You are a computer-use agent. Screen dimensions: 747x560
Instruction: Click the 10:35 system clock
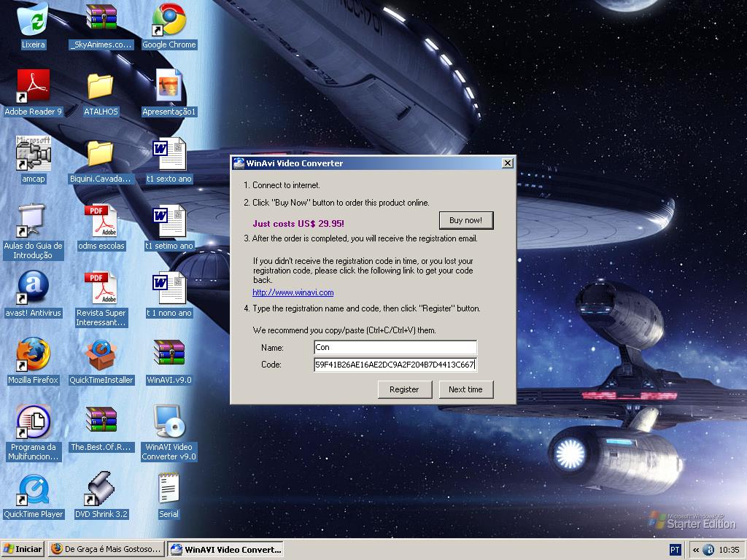click(x=729, y=550)
